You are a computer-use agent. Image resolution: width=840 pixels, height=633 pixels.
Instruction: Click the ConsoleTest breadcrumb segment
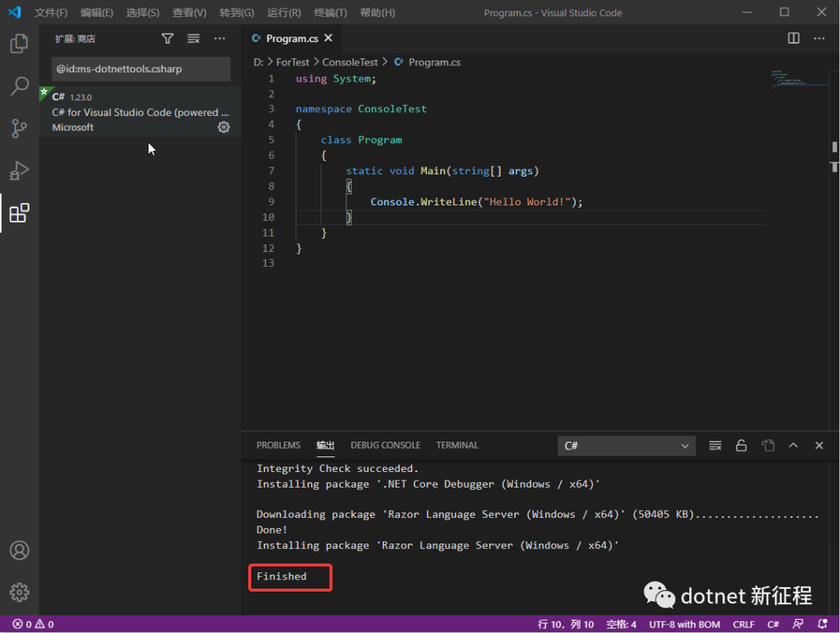point(350,62)
